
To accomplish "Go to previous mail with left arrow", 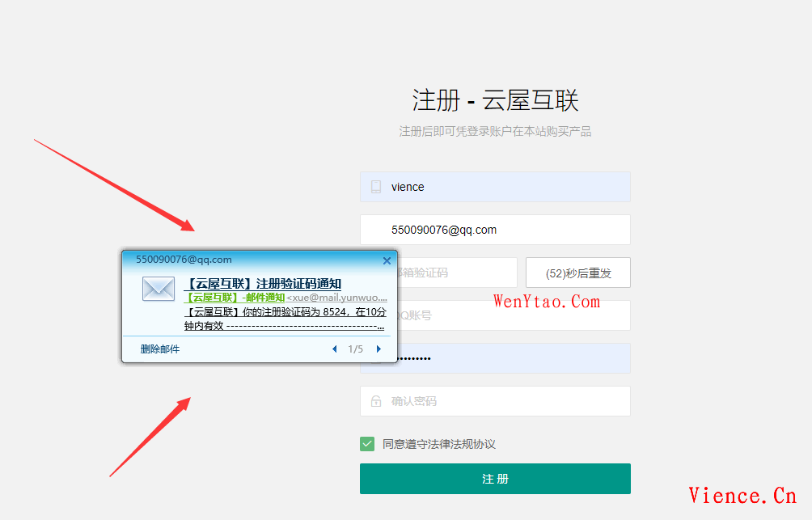I will (x=335, y=349).
